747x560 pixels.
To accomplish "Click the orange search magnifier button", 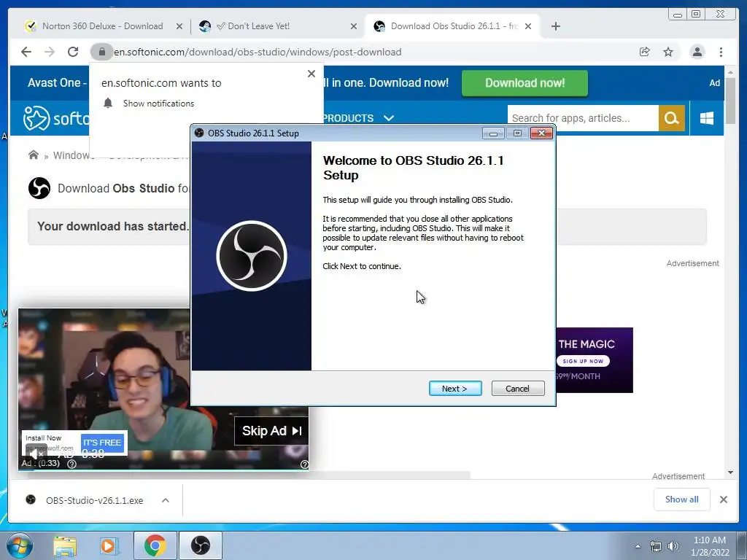I will click(672, 118).
